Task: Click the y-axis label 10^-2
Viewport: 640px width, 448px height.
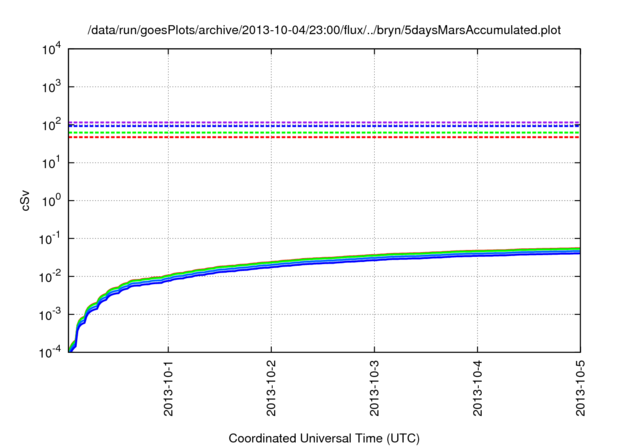Action: pos(49,277)
